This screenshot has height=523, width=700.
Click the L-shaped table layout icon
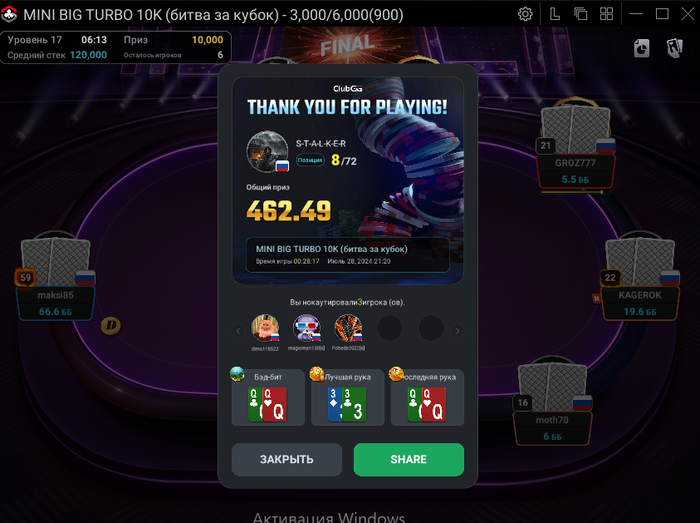[x=554, y=14]
